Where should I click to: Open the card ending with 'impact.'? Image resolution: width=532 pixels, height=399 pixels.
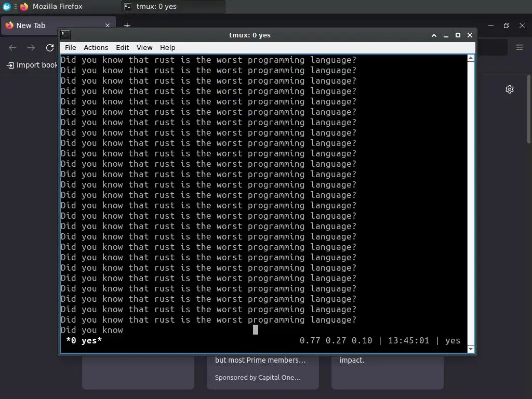point(388,372)
